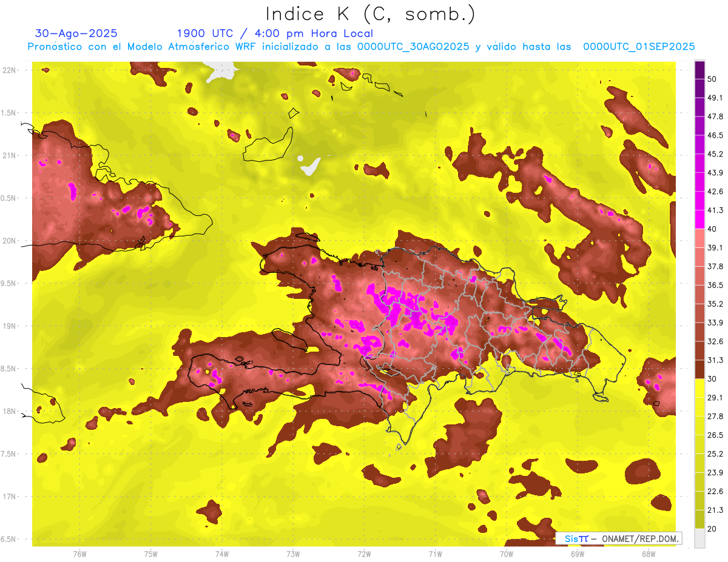Click the colorbar value "31.3"

(715, 360)
